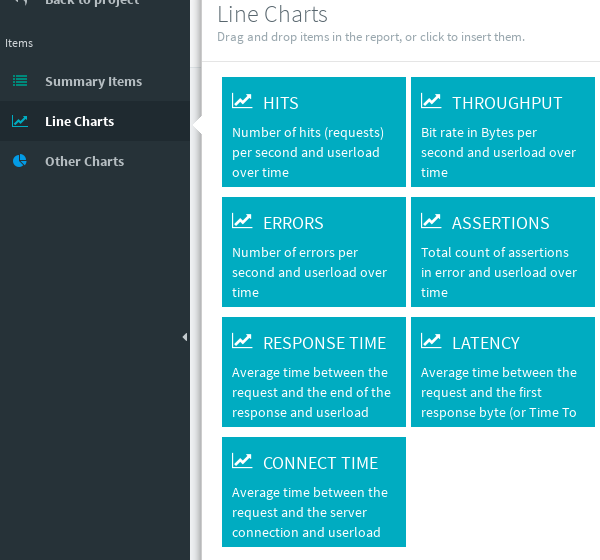The width and height of the screenshot is (600, 560).
Task: Click the chart icon on the Connect Time card
Action: pos(242,461)
